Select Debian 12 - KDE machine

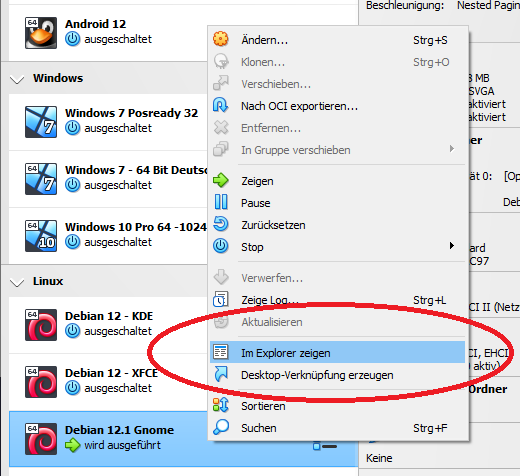108,325
